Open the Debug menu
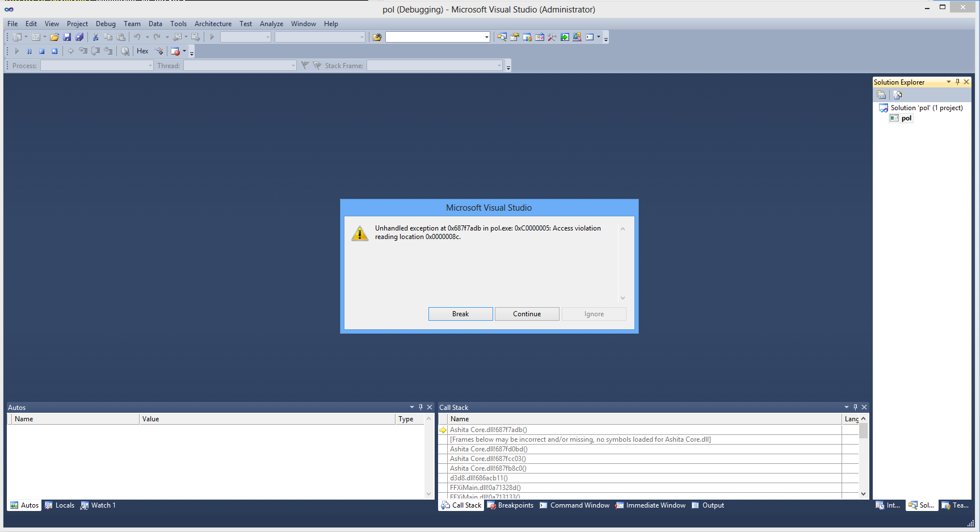The image size is (980, 532). 106,24
